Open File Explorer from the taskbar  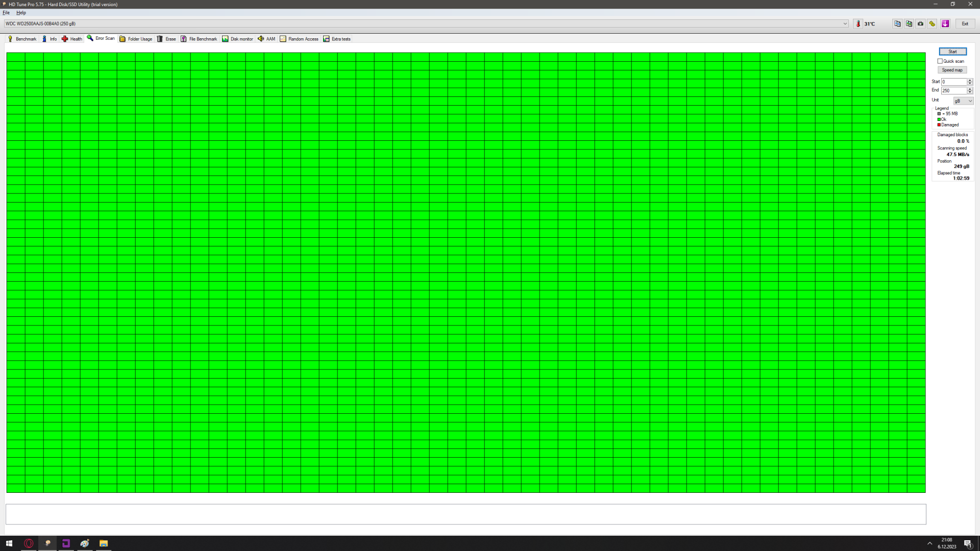pyautogui.click(x=104, y=543)
